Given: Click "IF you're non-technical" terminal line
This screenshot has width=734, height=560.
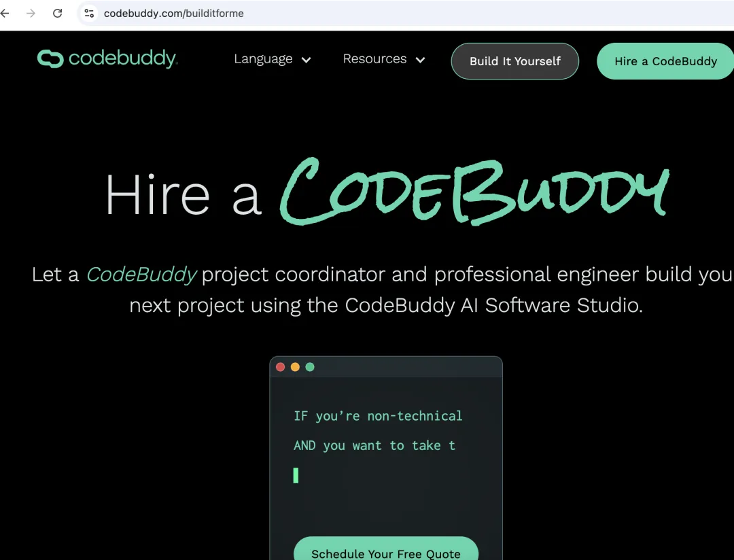Looking at the screenshot, I should pos(378,416).
